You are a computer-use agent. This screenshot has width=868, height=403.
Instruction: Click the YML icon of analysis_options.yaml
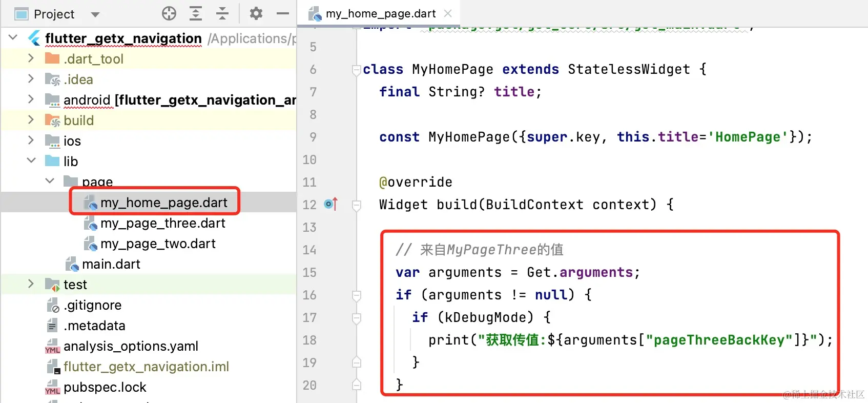pos(53,347)
